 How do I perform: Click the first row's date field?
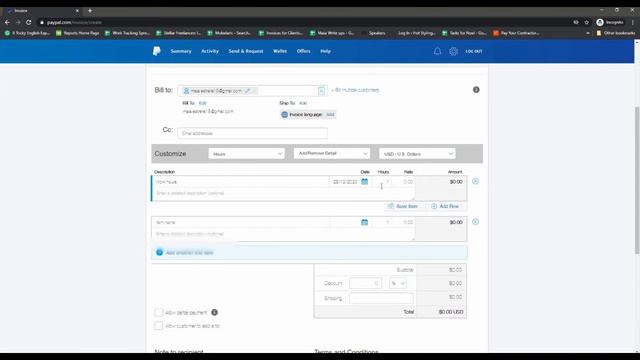tap(345, 182)
